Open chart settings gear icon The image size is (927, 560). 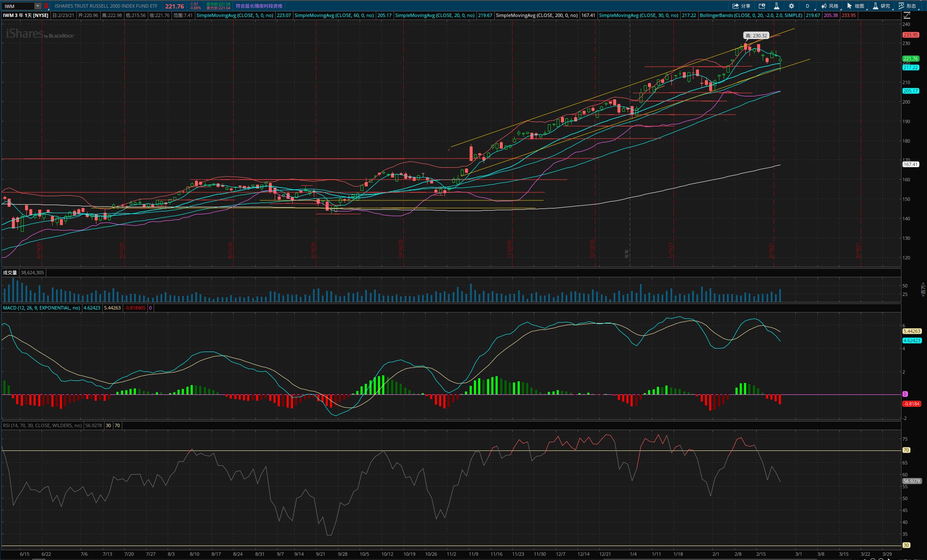[791, 6]
